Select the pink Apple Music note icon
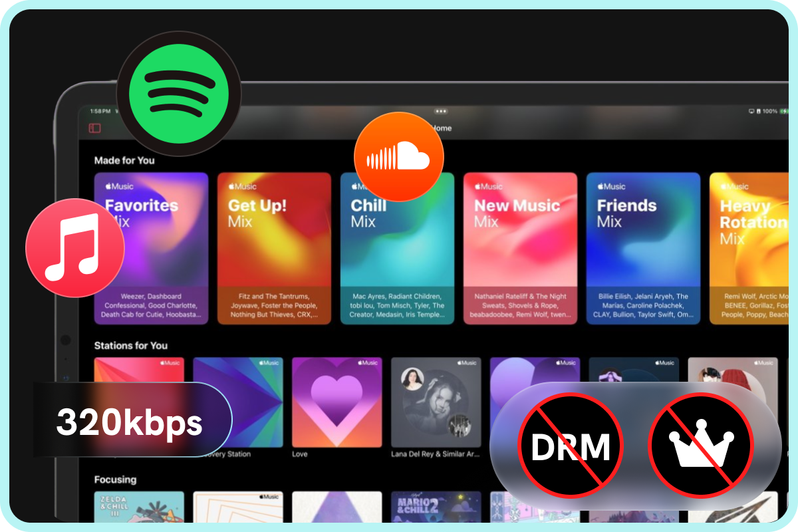 tap(75, 247)
